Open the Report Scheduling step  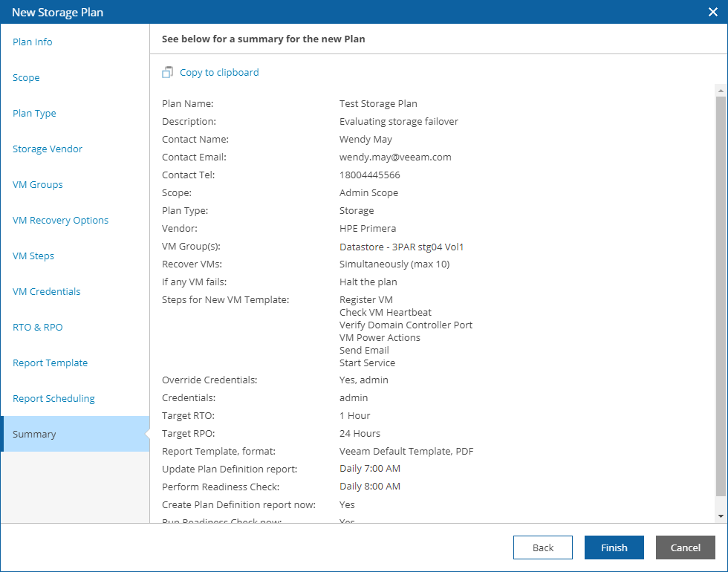(x=54, y=399)
